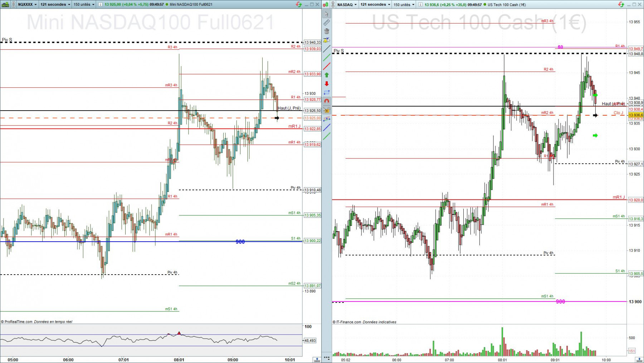Click refresh arrows icon in right chart
644x363 pixels.
tap(621, 5)
